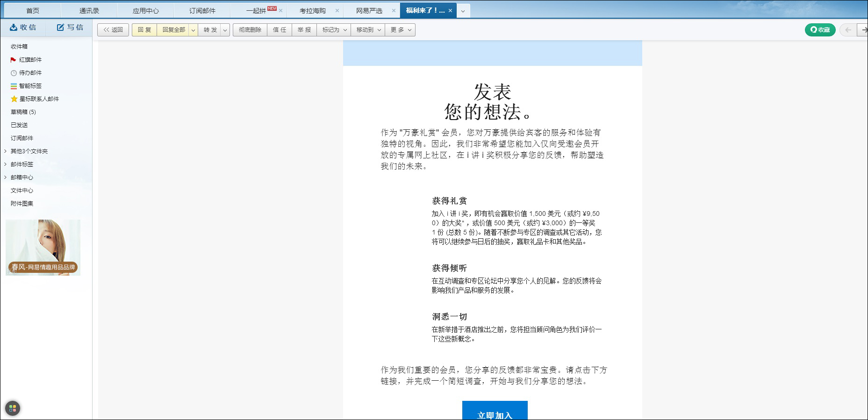This screenshot has width=868, height=420.
Task: Open the dropdown arrow next to 转发
Action: click(225, 30)
